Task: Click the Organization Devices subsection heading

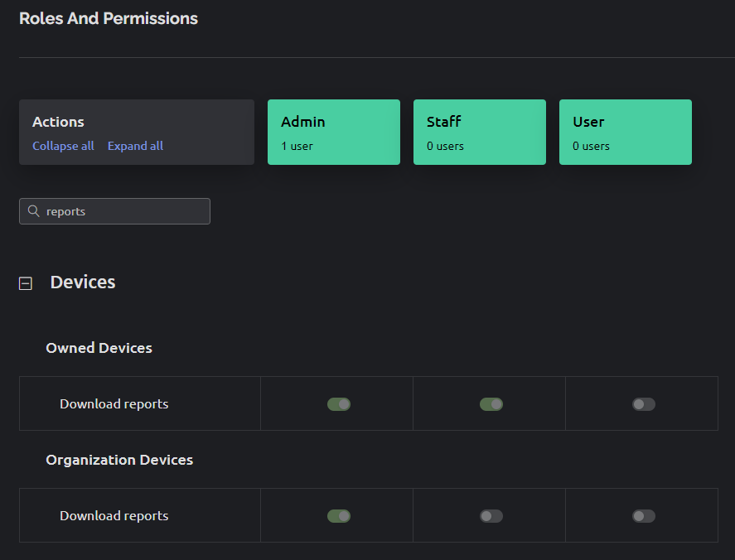Action: click(x=119, y=460)
